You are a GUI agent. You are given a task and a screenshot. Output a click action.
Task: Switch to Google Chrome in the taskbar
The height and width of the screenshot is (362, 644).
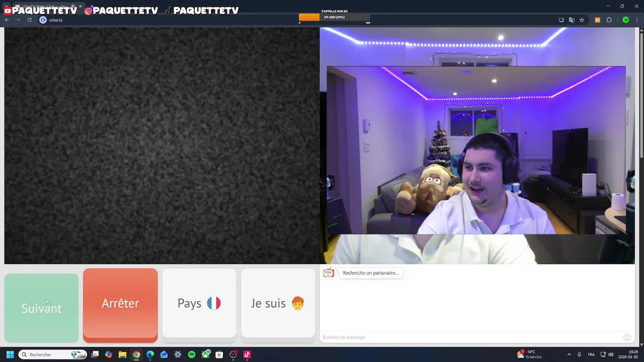click(136, 354)
